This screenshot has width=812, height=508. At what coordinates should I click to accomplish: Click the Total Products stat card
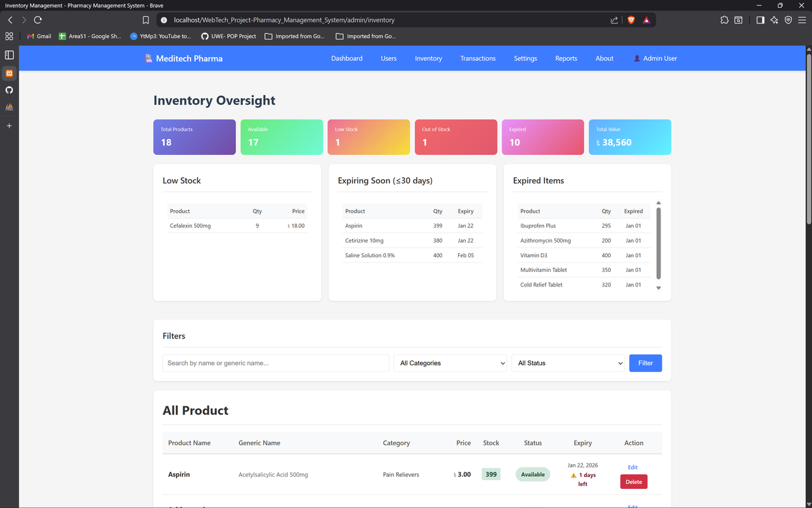coord(195,137)
